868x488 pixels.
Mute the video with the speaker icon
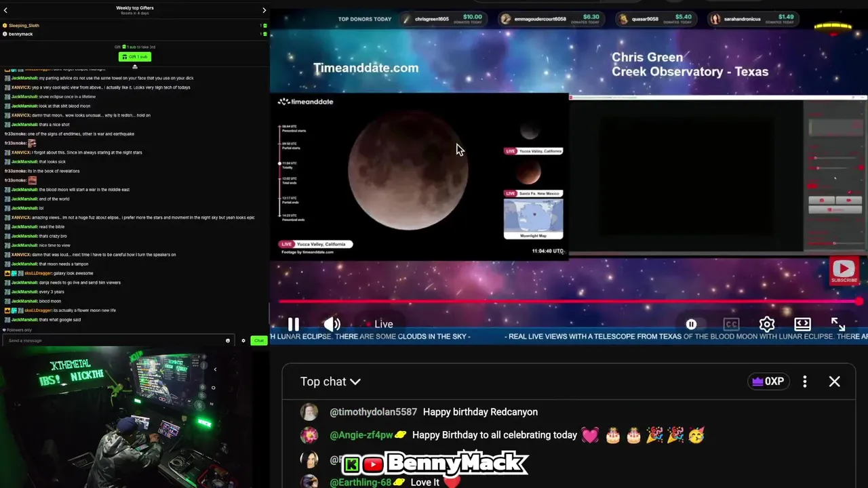point(332,324)
